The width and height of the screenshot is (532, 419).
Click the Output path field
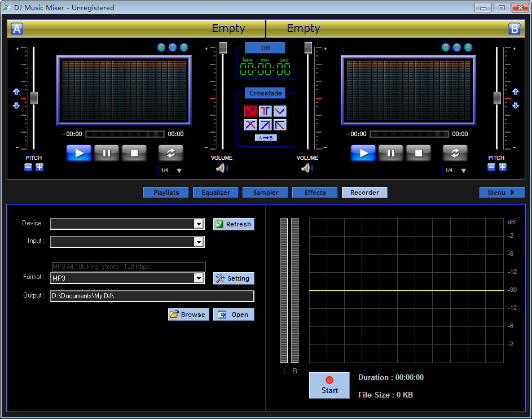click(152, 296)
